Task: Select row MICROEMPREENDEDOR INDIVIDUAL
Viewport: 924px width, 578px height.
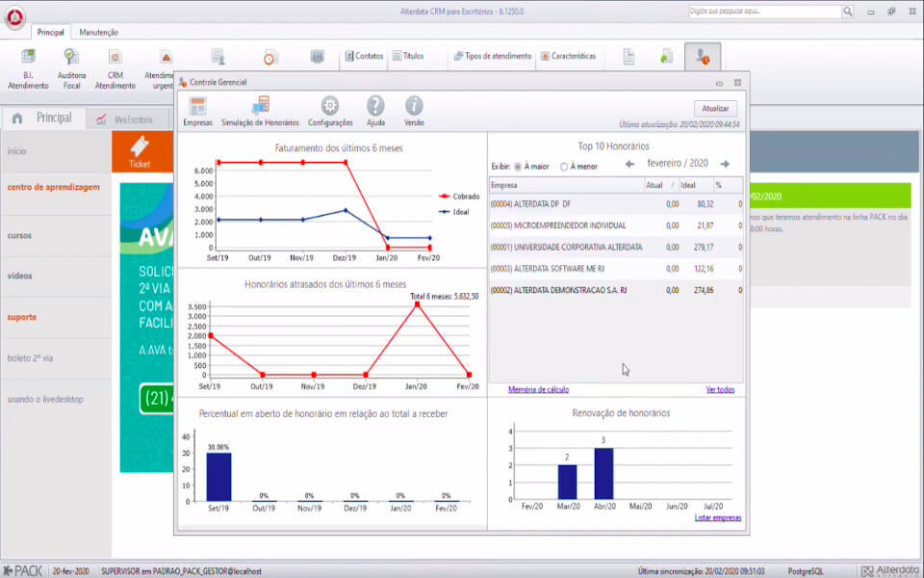Action: point(616,225)
